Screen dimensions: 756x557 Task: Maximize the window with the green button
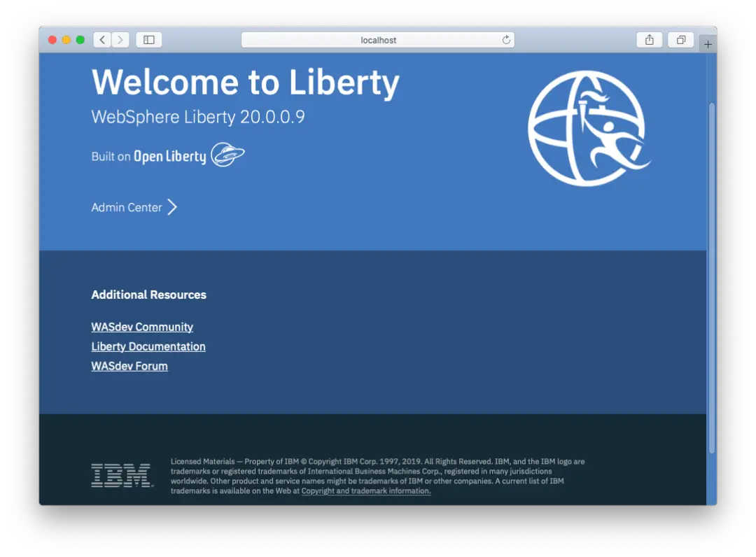pos(80,40)
